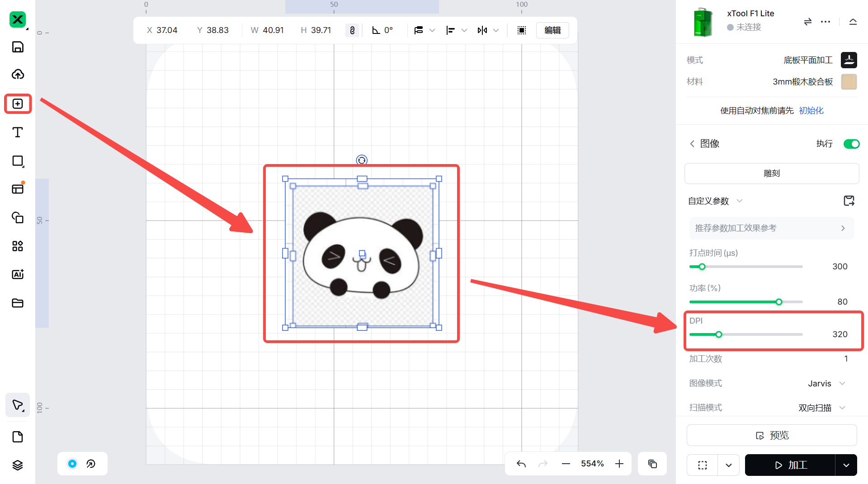Click the 初始化 link

[x=811, y=111]
